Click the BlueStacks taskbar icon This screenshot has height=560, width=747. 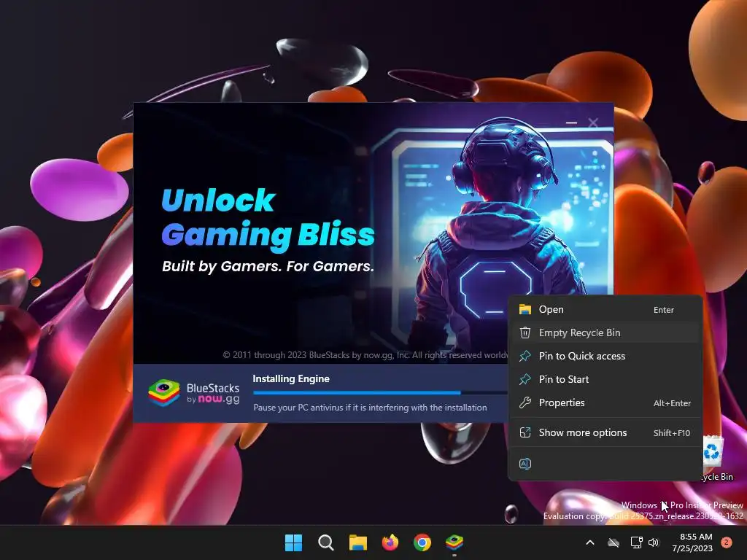(454, 542)
